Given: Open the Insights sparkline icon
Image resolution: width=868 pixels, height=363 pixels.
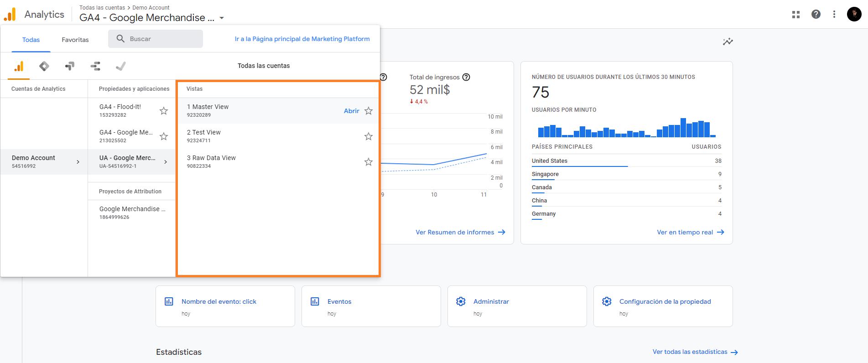Looking at the screenshot, I should 728,42.
